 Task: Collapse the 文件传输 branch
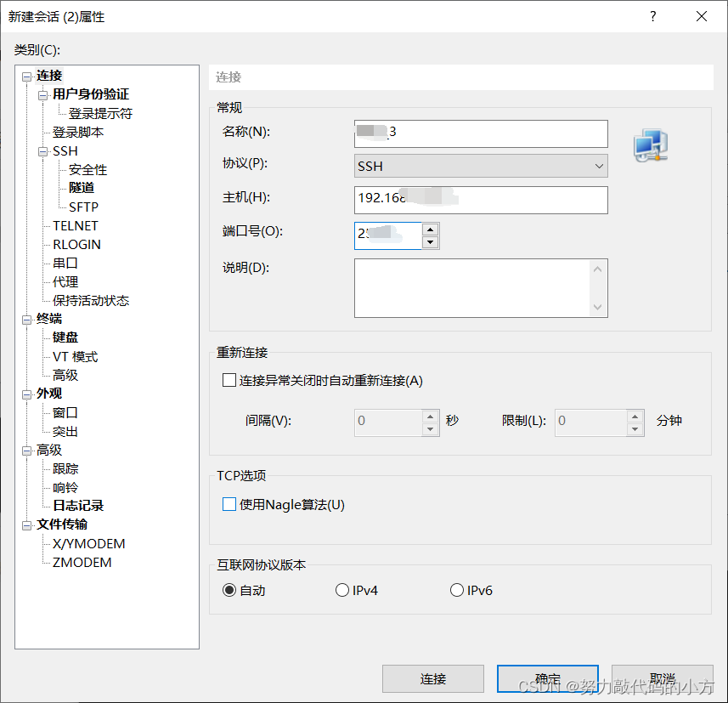tap(28, 524)
